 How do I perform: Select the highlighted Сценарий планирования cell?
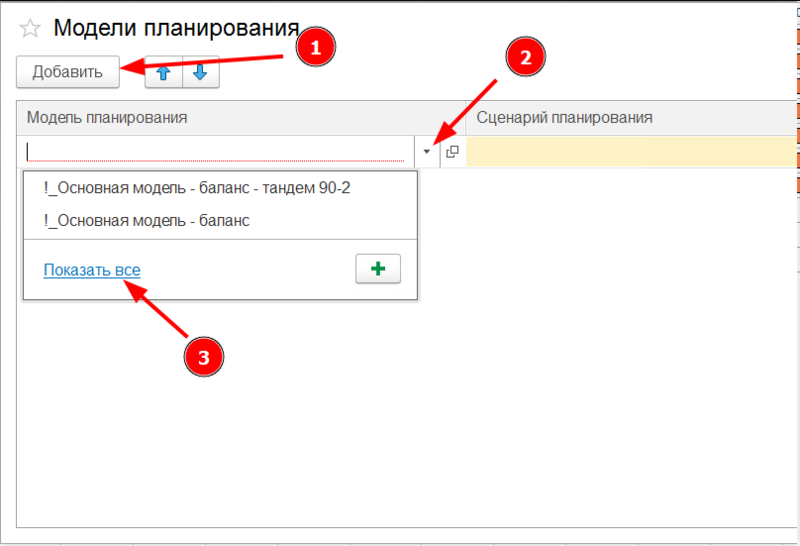tap(632, 152)
